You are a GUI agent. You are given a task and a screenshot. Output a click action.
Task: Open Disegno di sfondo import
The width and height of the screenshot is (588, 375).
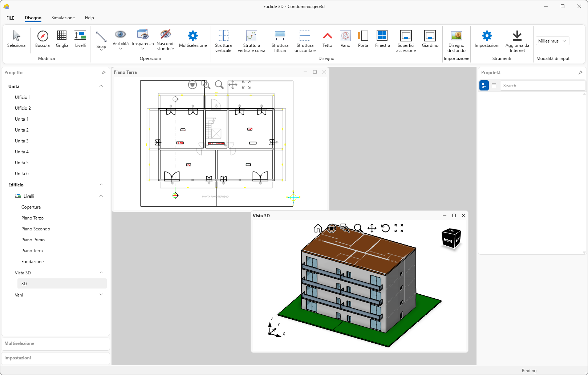pos(456,41)
